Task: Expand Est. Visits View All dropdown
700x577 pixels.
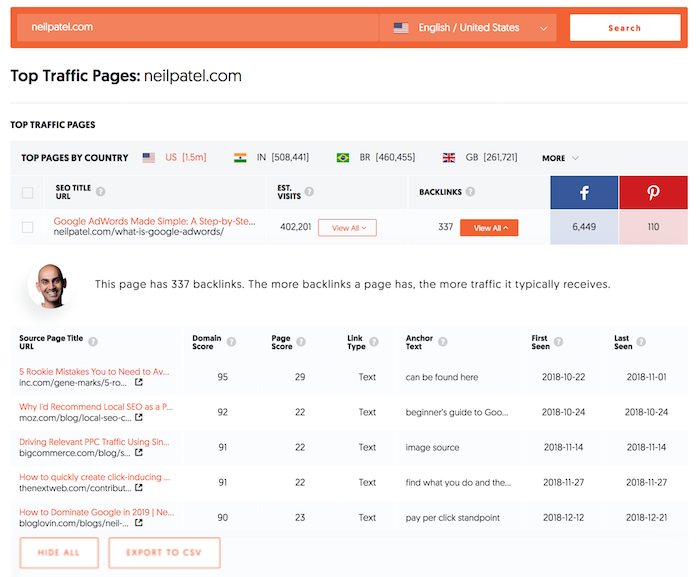Action: tap(347, 228)
